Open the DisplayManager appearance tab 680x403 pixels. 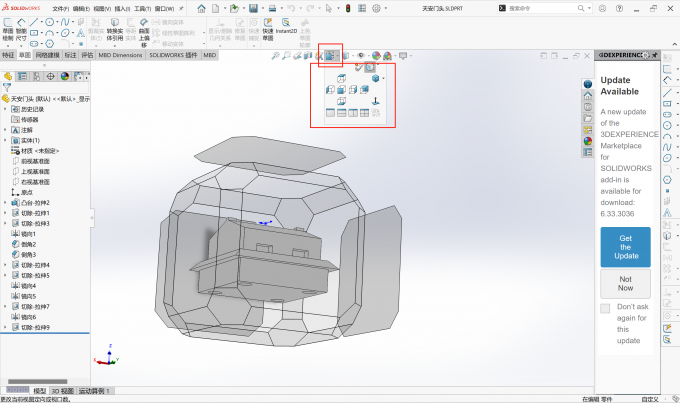65,75
